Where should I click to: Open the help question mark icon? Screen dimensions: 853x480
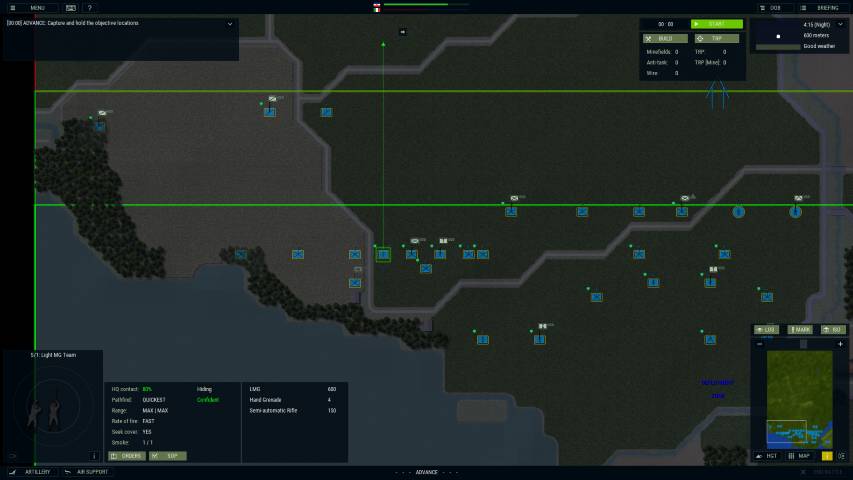[89, 7]
